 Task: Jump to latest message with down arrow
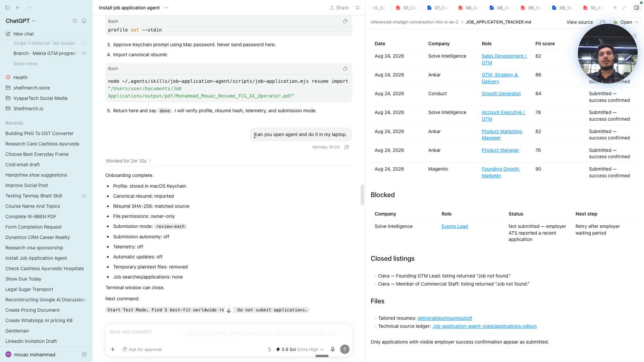pos(229,311)
